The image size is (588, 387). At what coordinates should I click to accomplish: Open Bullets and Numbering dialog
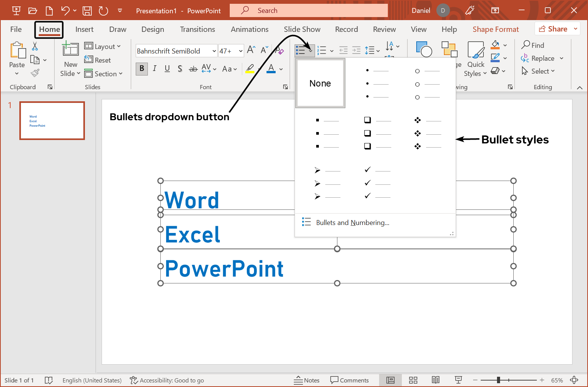[352, 223]
